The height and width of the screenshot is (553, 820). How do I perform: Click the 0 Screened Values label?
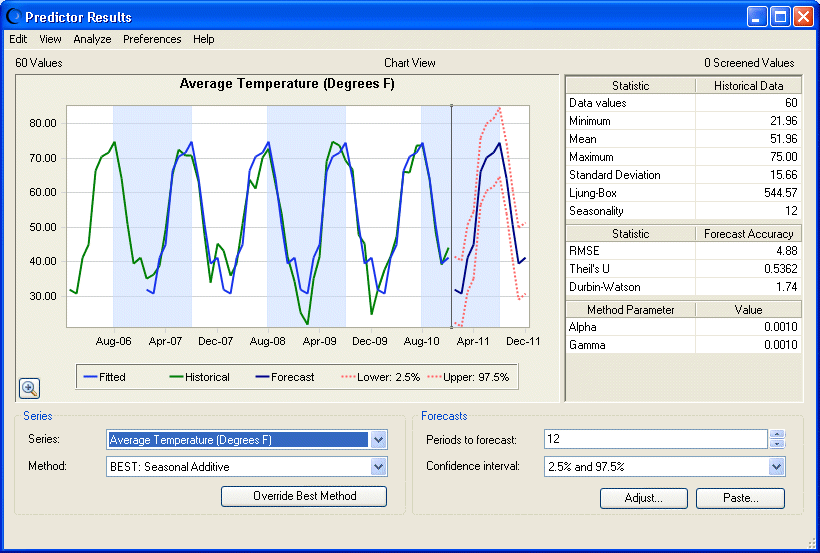749,63
